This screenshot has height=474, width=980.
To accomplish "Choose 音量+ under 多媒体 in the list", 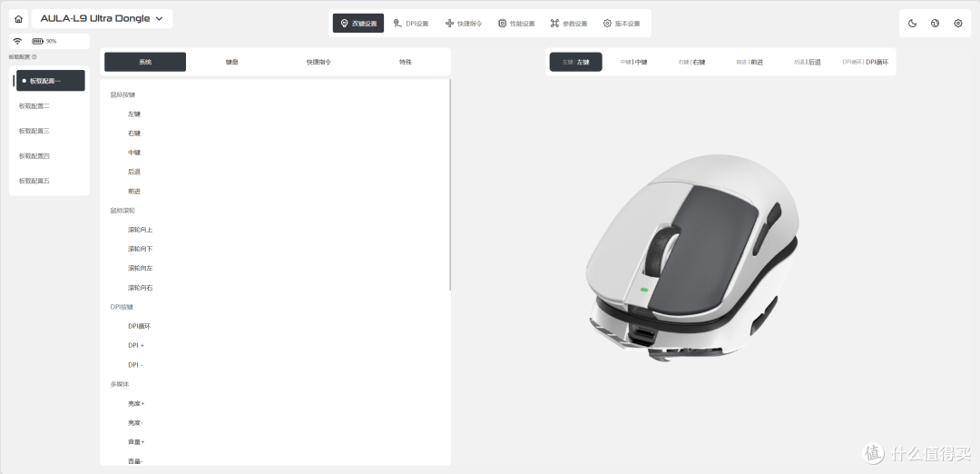I will coord(135,442).
